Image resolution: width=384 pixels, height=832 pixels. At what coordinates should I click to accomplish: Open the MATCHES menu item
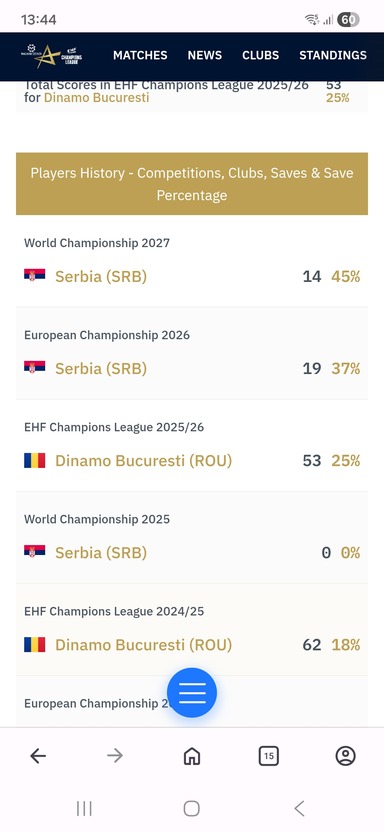[140, 55]
